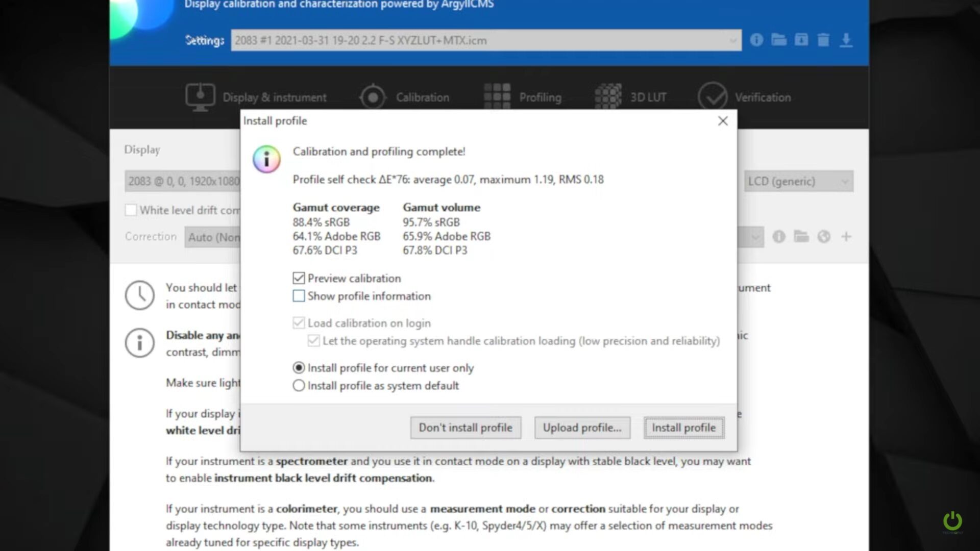Enable Show profile information checkbox
The width and height of the screenshot is (980, 551).
[x=299, y=296]
